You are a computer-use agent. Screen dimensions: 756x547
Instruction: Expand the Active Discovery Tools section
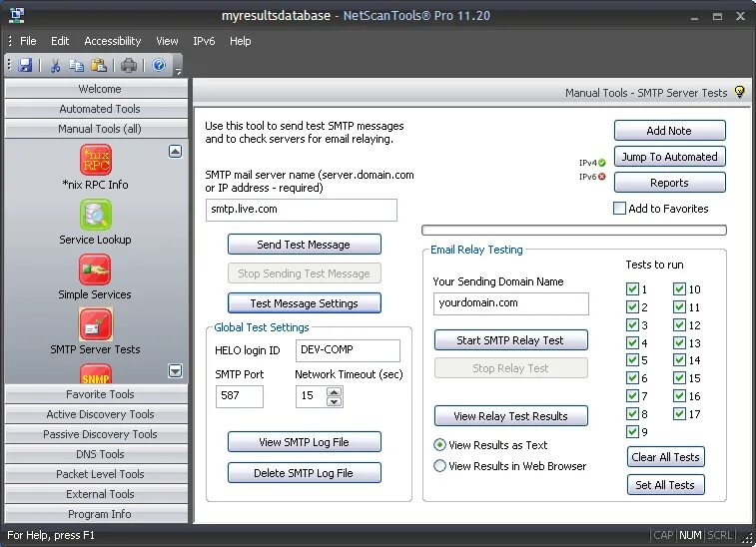point(97,414)
